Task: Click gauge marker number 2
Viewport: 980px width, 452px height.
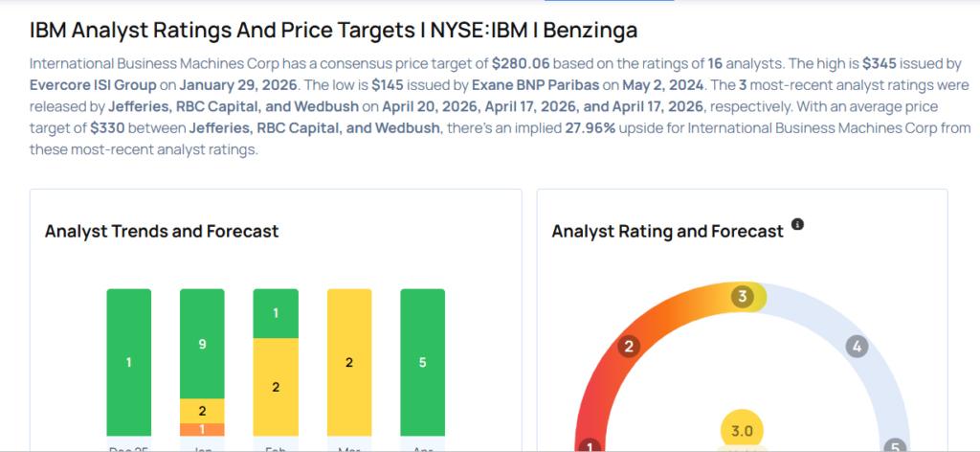Action: coord(629,347)
